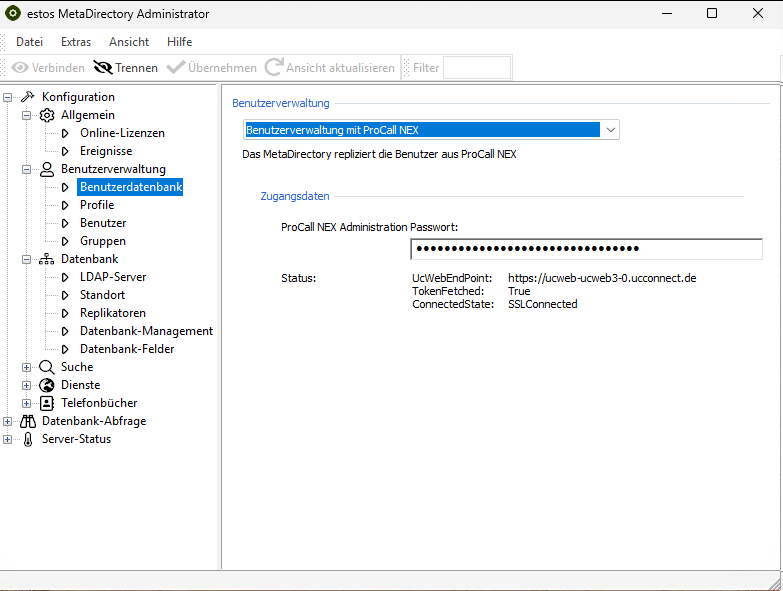This screenshot has height=591, width=783.
Task: Open the Ansicht menu
Action: [x=129, y=42]
